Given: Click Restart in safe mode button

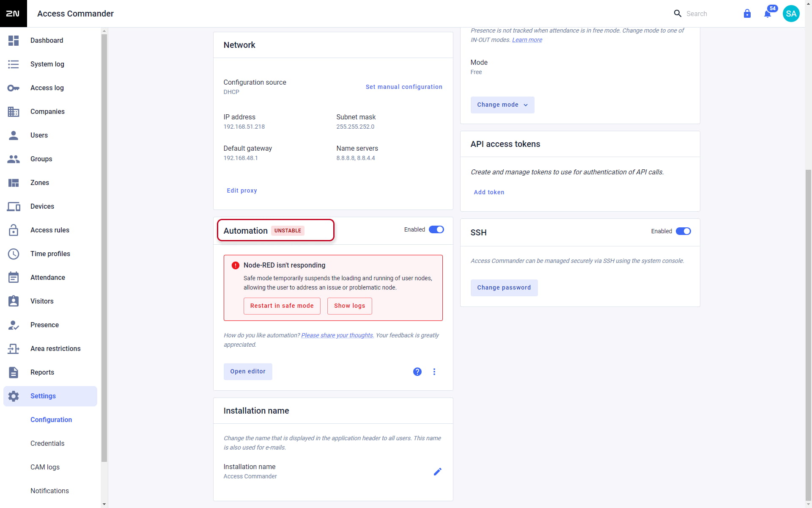Looking at the screenshot, I should (282, 306).
